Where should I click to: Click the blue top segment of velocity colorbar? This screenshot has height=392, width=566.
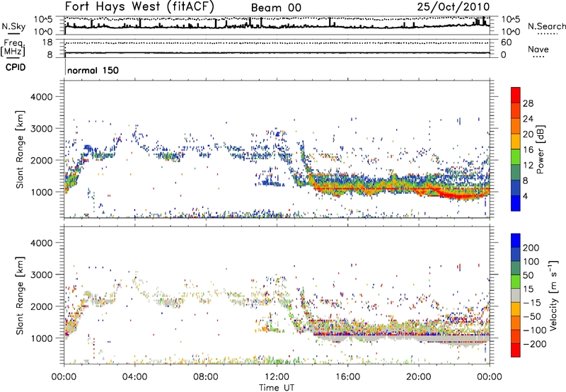point(516,241)
